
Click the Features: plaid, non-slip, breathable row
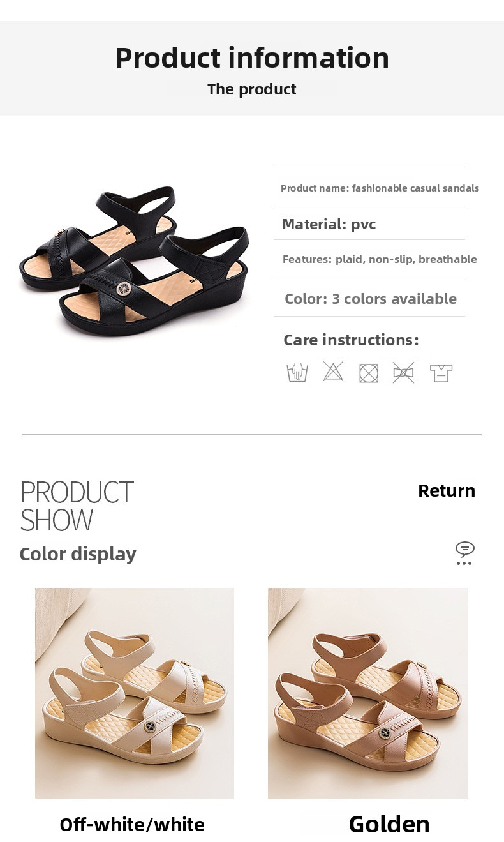pos(380,259)
